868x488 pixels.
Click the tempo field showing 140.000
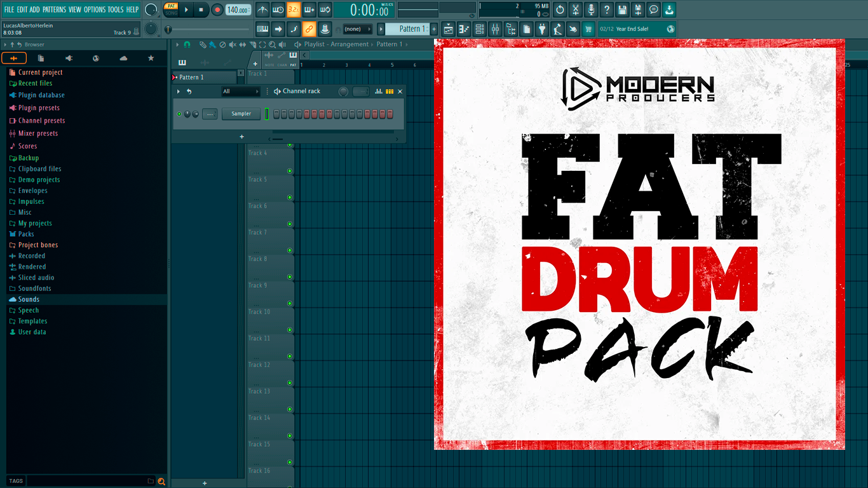(238, 10)
